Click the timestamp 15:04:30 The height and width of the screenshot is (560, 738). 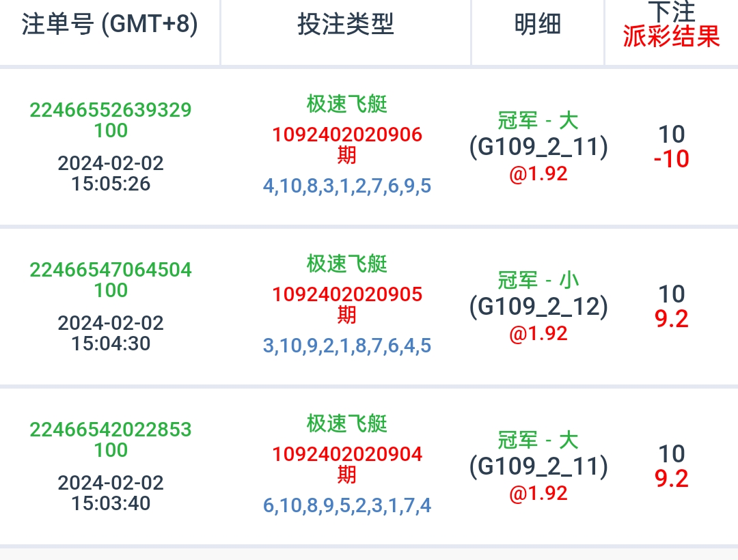tap(111, 343)
